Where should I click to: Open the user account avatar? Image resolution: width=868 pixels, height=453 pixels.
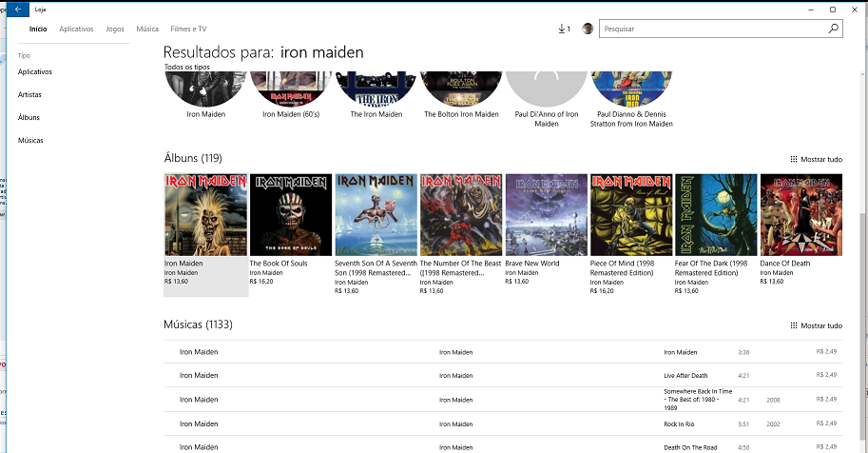click(588, 29)
